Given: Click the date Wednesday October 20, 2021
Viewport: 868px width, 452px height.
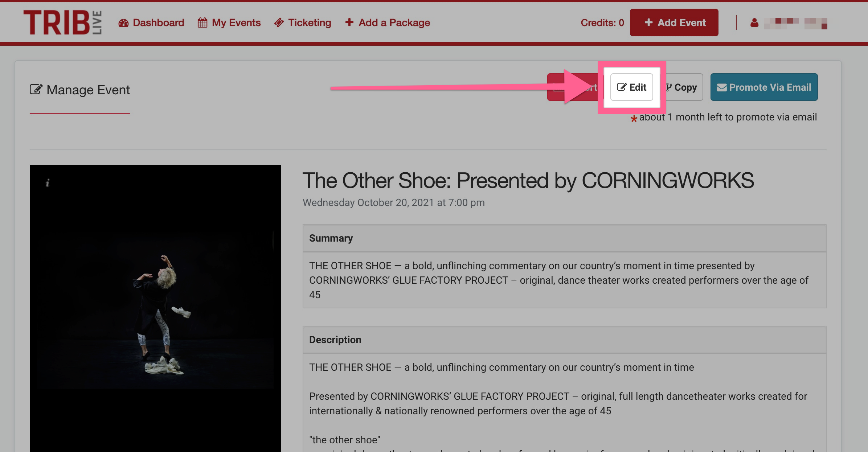Looking at the screenshot, I should click(x=394, y=202).
